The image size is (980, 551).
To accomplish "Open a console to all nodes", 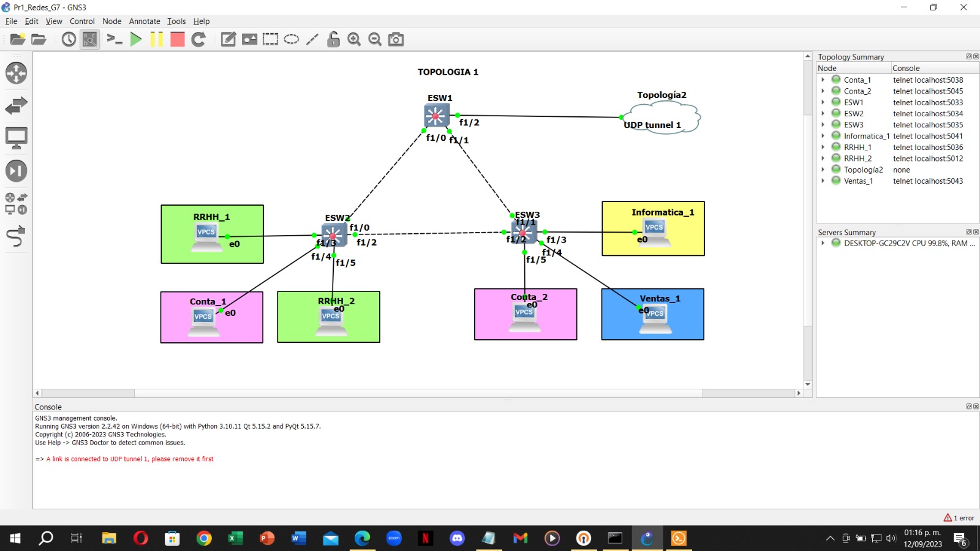I will click(114, 39).
